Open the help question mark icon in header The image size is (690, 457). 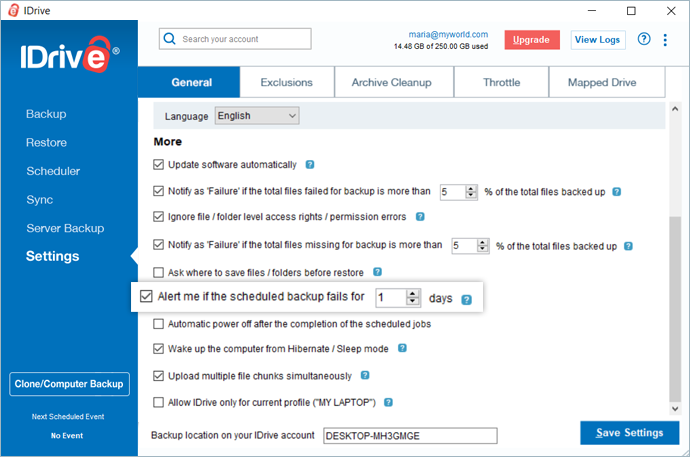[644, 39]
